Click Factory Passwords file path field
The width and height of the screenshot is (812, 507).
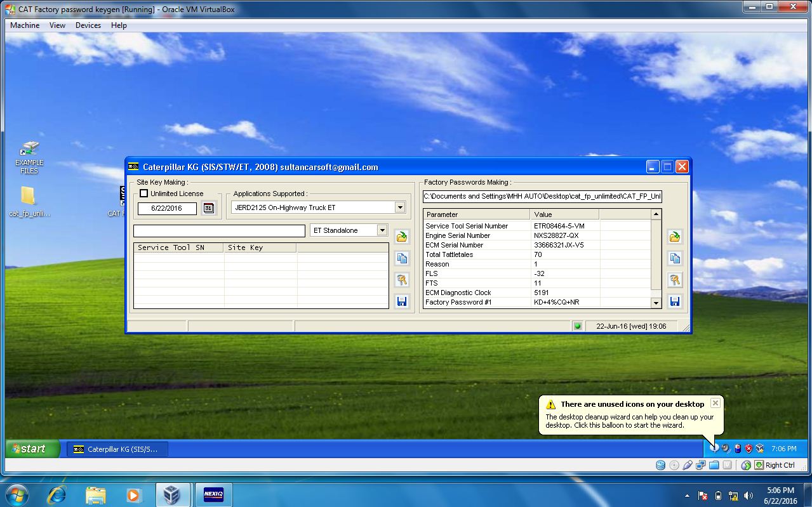pyautogui.click(x=543, y=196)
